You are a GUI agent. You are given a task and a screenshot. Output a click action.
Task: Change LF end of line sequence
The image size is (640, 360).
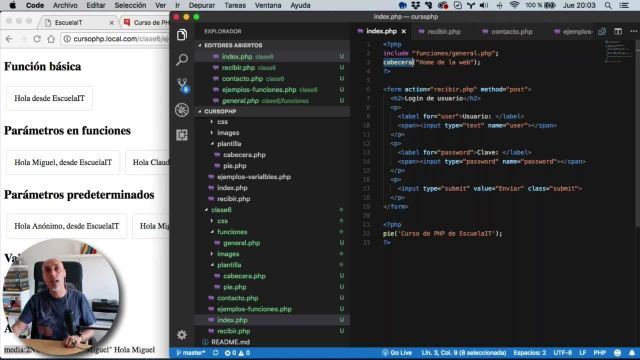583,353
